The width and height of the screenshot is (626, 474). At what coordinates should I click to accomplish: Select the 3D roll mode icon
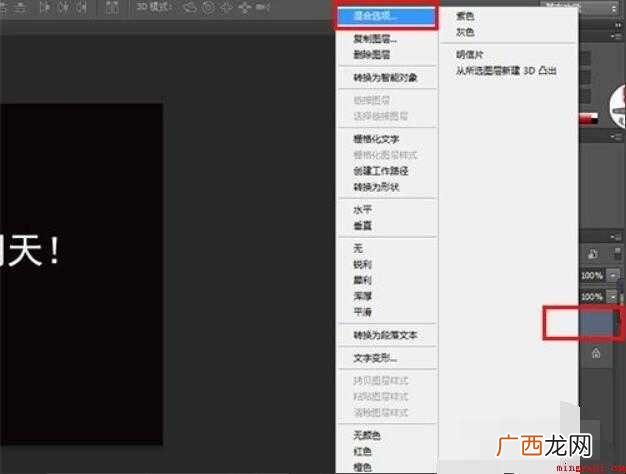click(x=208, y=7)
